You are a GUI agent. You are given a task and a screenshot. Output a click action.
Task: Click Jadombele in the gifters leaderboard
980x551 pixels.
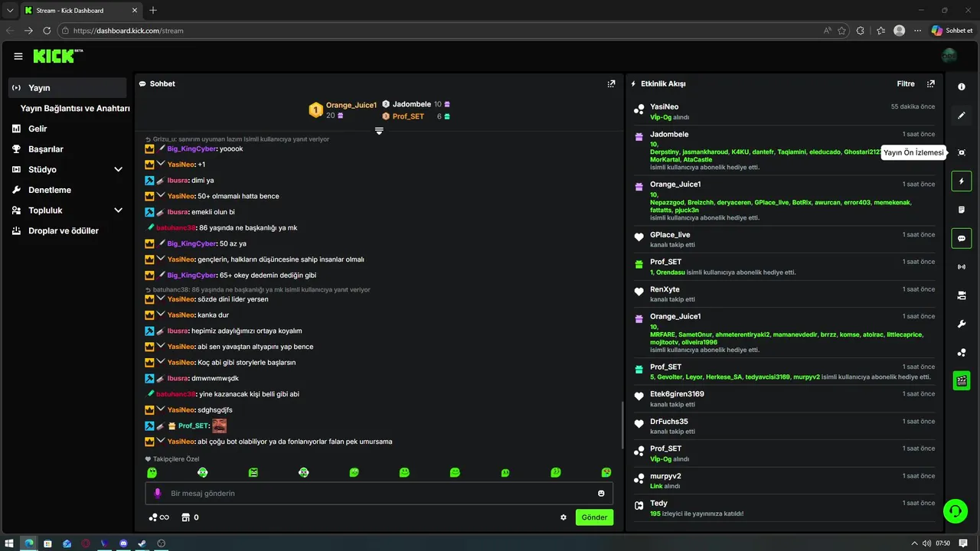(412, 104)
